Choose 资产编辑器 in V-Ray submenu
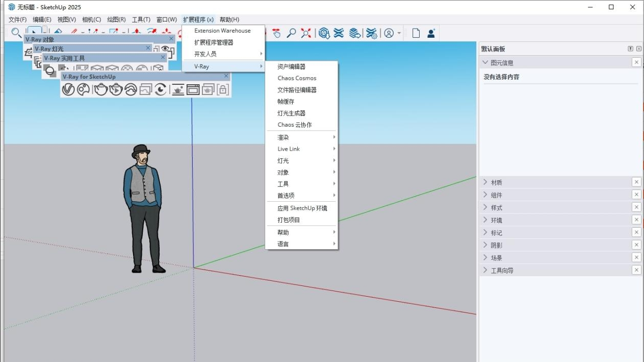Image resolution: width=644 pixels, height=362 pixels. (x=301, y=66)
